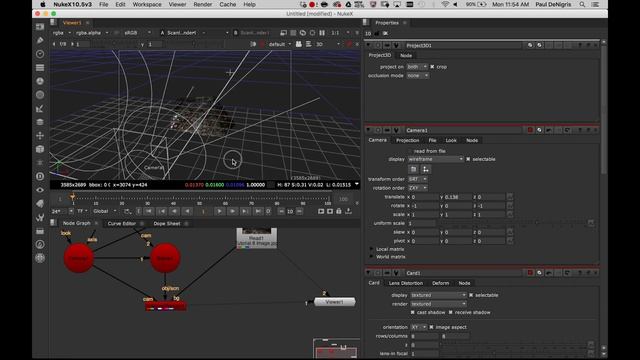Toggle the crop checkbox in Project3D1
This screenshot has height=360, width=640.
pos(432,67)
